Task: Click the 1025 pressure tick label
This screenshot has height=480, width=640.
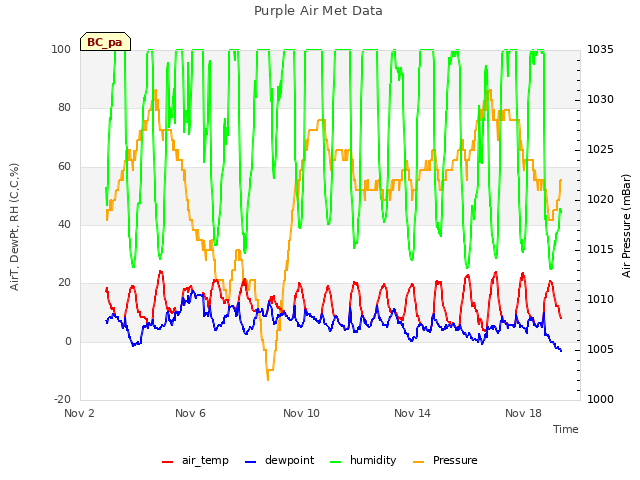Action: [600, 149]
